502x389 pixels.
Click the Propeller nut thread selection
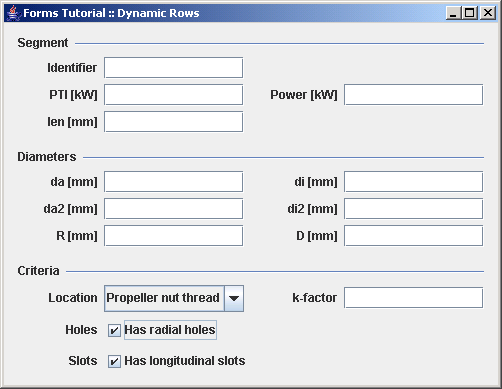click(164, 298)
